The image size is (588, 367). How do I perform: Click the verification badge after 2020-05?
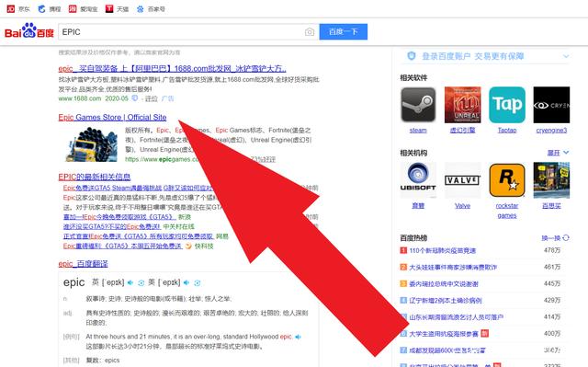[x=134, y=98]
